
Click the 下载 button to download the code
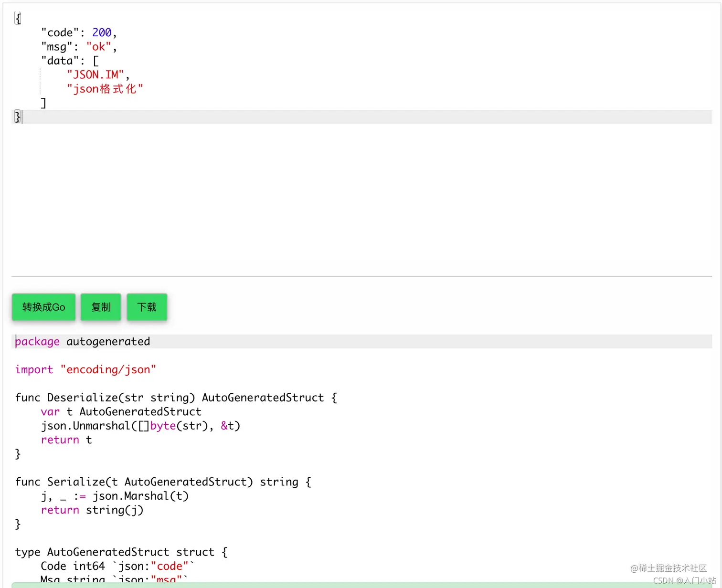[147, 307]
